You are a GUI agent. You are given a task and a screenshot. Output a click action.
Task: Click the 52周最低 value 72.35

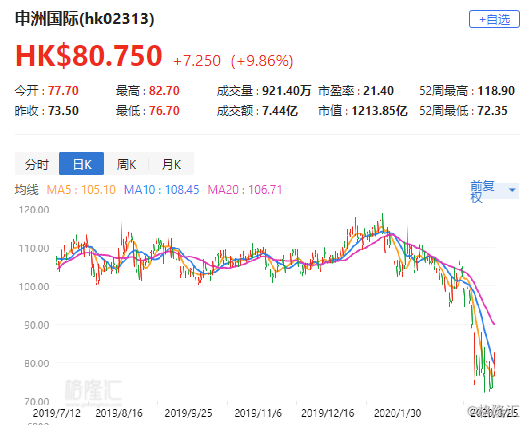coord(493,111)
